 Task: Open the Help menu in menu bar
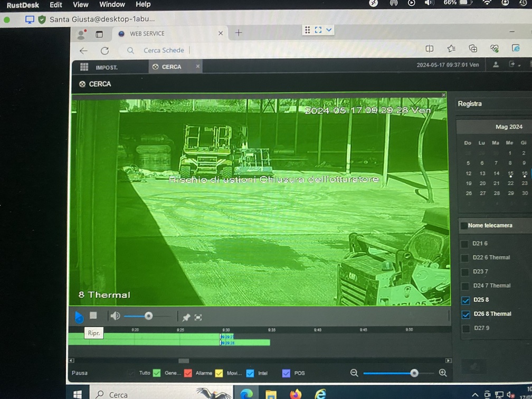point(143,4)
